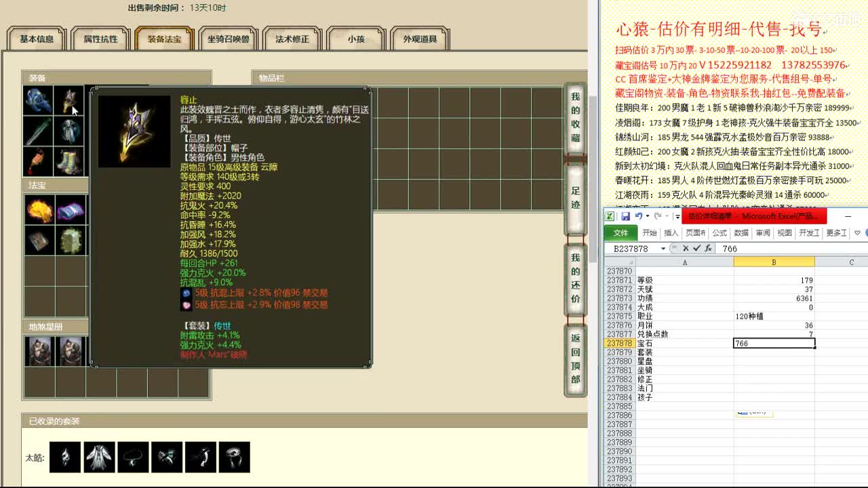
Task: Open the Excel 审阅 ribbon tab
Action: coord(763,233)
